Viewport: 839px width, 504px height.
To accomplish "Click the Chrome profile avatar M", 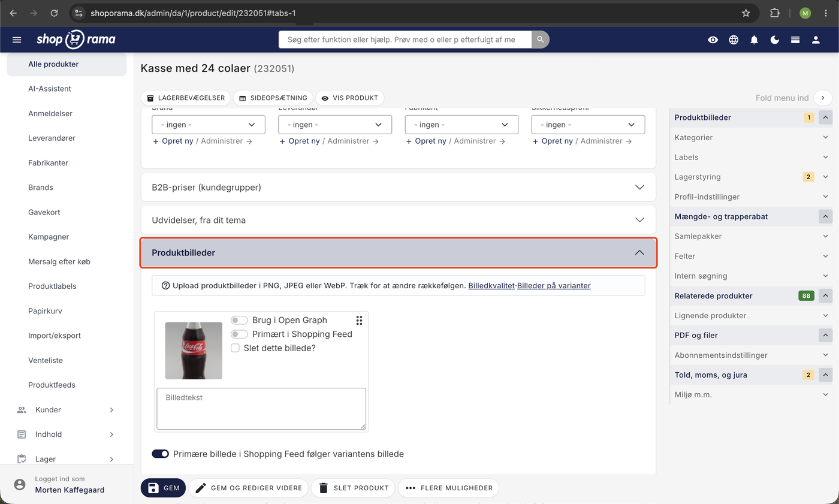I will [x=805, y=13].
